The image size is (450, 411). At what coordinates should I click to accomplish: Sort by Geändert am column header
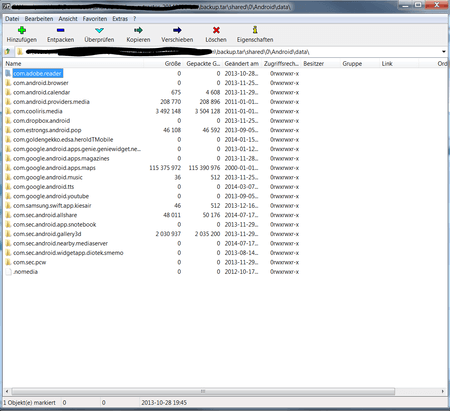click(242, 63)
